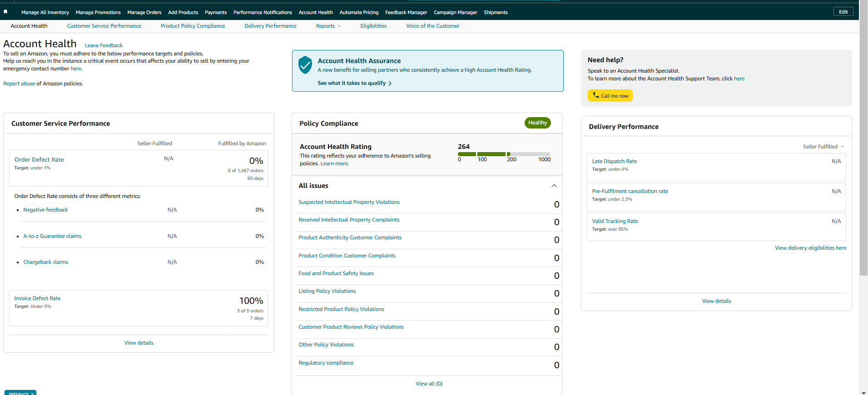The height and width of the screenshot is (395, 868).
Task: Open Add Products menu item
Action: tap(183, 12)
